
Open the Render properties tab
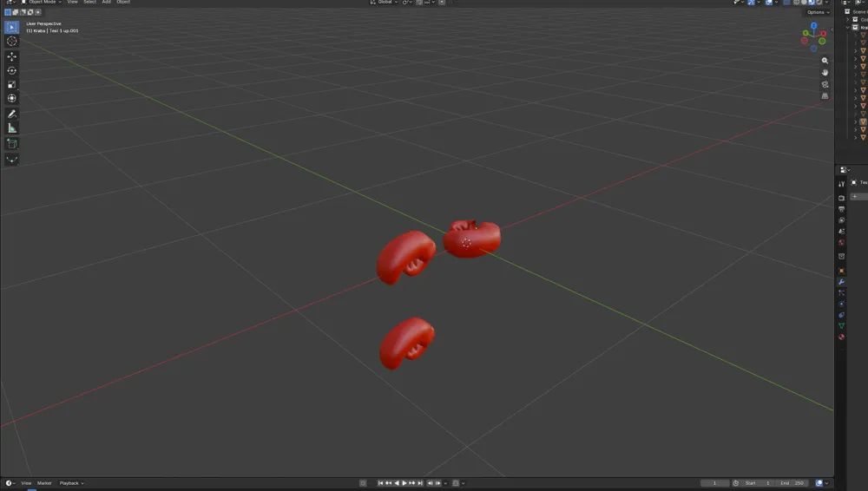pyautogui.click(x=841, y=198)
